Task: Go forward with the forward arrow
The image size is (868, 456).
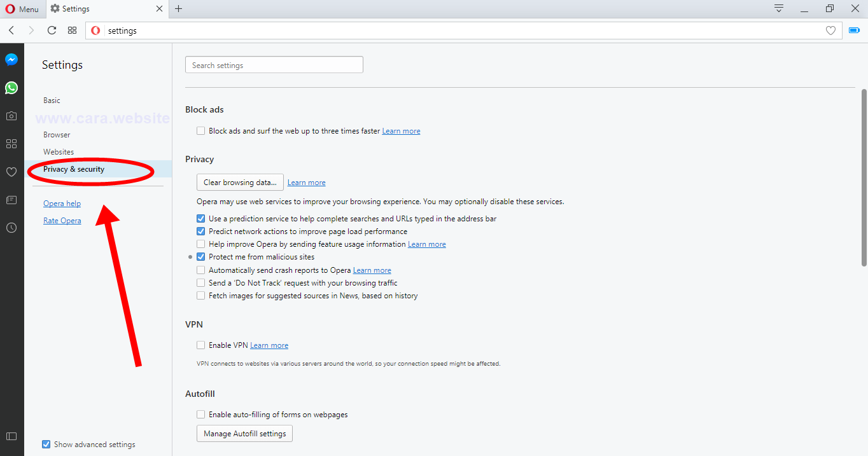Action: (31, 30)
